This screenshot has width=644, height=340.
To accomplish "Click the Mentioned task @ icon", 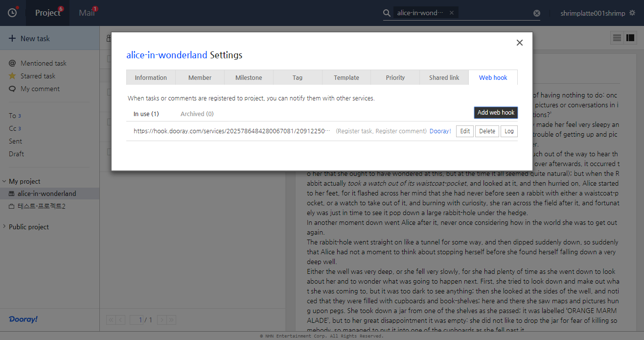I will [x=12, y=63].
